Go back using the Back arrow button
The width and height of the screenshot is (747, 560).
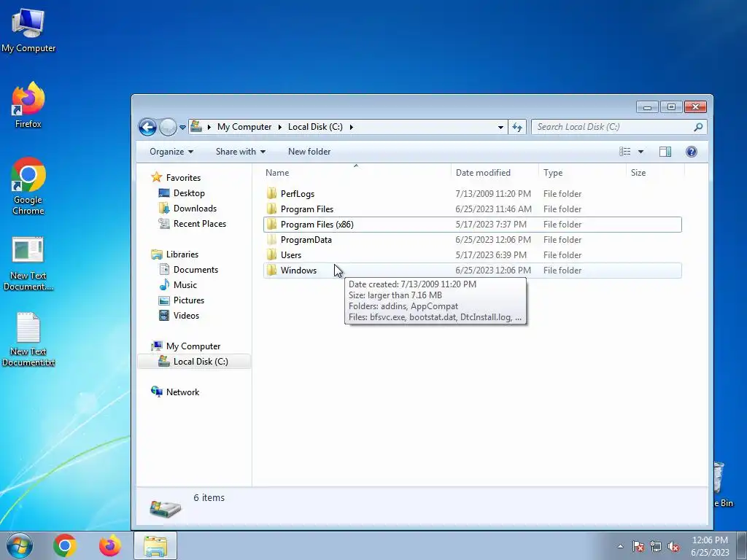147,127
